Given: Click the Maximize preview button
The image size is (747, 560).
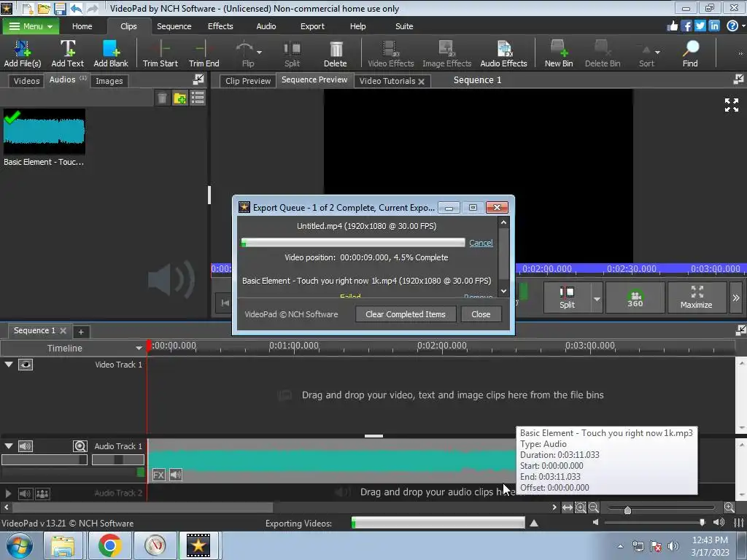Looking at the screenshot, I should pos(697,297).
